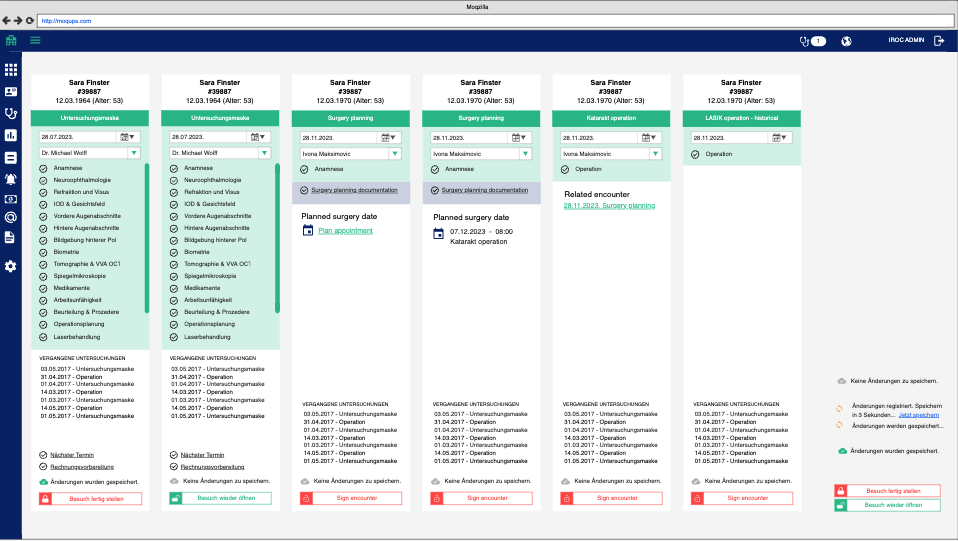Toggle Biometrie check in second patient card
Viewport: 958px width, 541px height.
174,252
